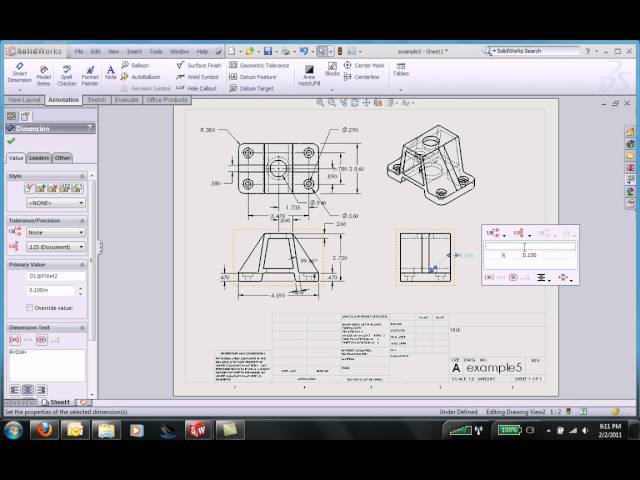Insert a Surface Finish symbol
The height and width of the screenshot is (480, 640).
click(199, 65)
